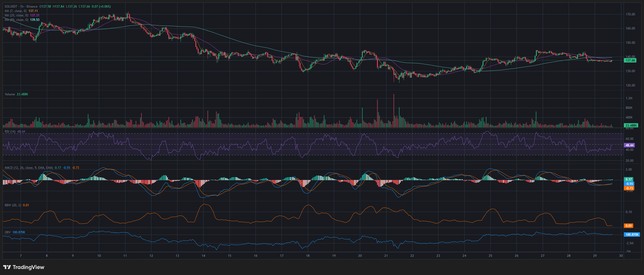The width and height of the screenshot is (644, 275).
Task: Click the -2.5M OBV axis label
Action: pyautogui.click(x=629, y=242)
